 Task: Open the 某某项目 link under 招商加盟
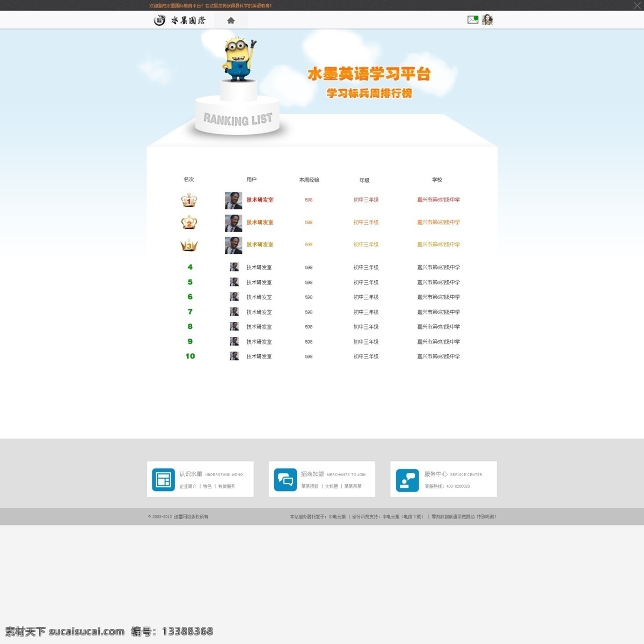310,486
